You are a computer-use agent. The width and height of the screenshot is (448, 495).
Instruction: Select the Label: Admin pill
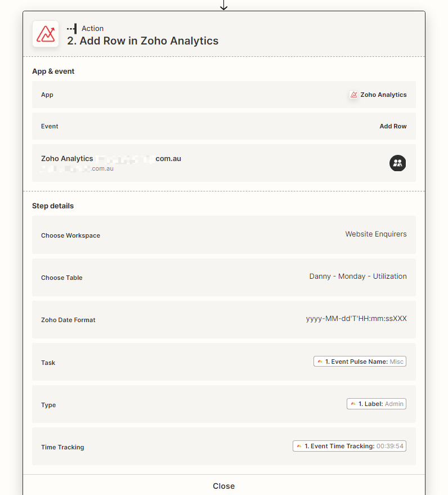(377, 404)
